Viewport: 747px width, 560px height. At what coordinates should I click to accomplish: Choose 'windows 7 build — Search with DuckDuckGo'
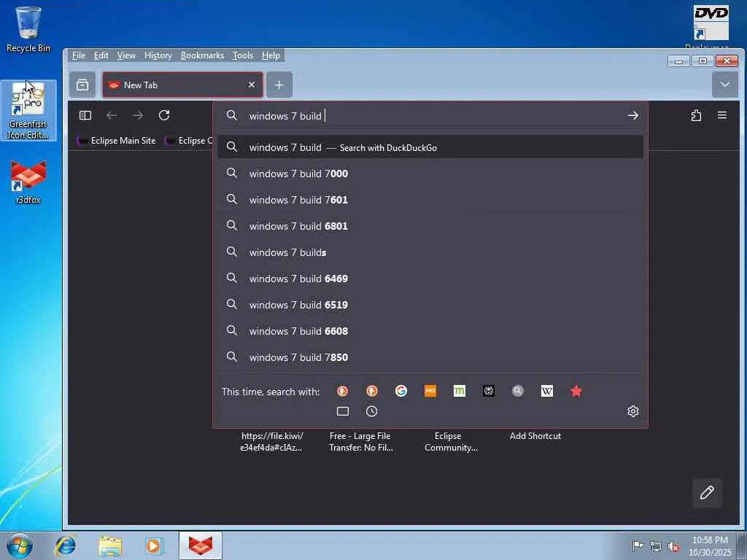click(430, 147)
